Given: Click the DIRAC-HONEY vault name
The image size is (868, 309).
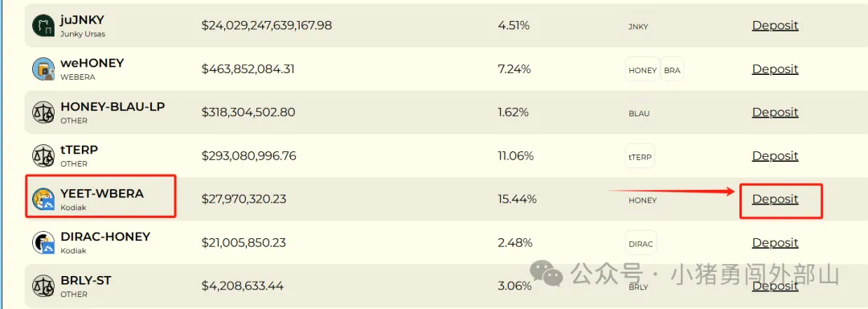Looking at the screenshot, I should point(105,237).
